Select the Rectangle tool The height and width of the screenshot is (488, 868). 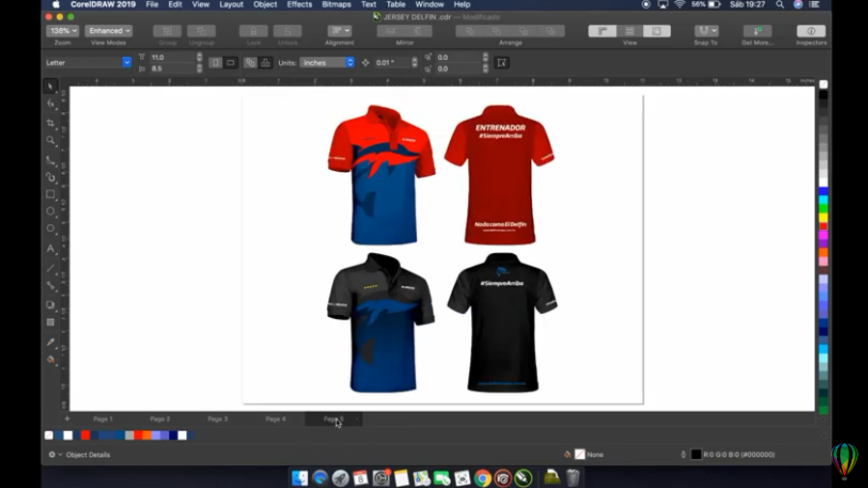point(51,194)
